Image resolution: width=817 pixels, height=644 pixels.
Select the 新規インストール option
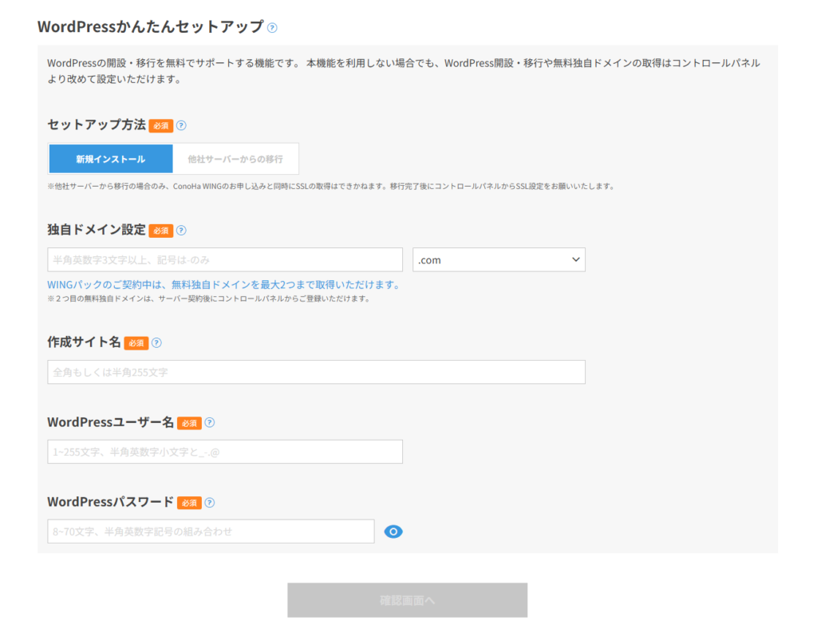click(110, 158)
